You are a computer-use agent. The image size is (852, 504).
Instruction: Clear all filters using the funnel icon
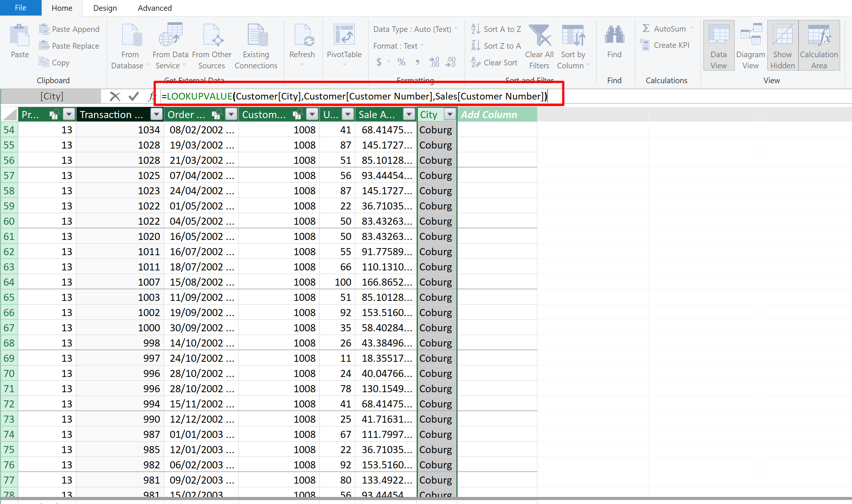(539, 36)
